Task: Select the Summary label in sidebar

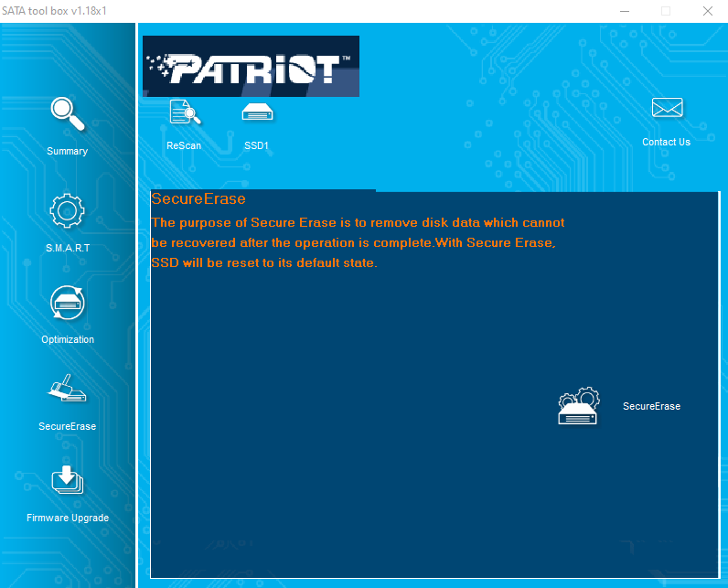Action: coord(68,151)
